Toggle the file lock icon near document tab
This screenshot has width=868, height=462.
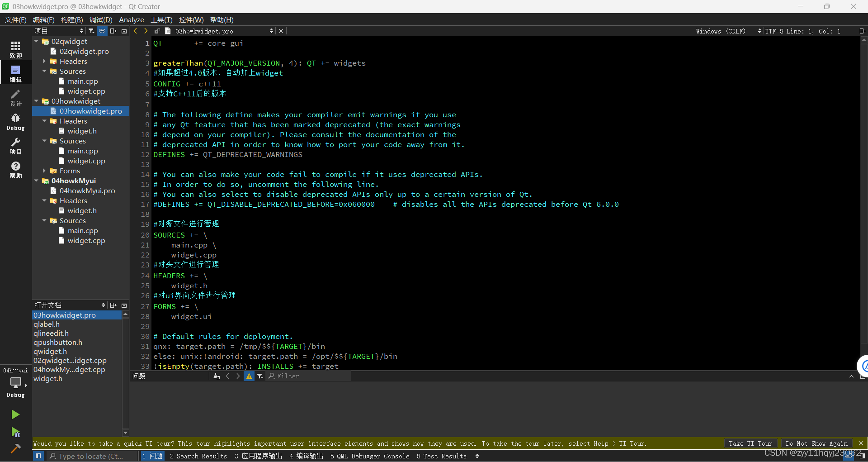157,31
